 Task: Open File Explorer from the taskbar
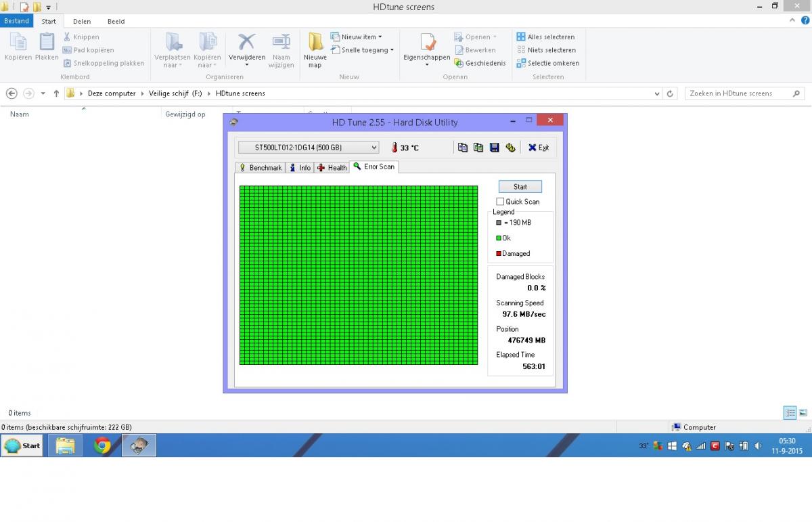[x=65, y=445]
